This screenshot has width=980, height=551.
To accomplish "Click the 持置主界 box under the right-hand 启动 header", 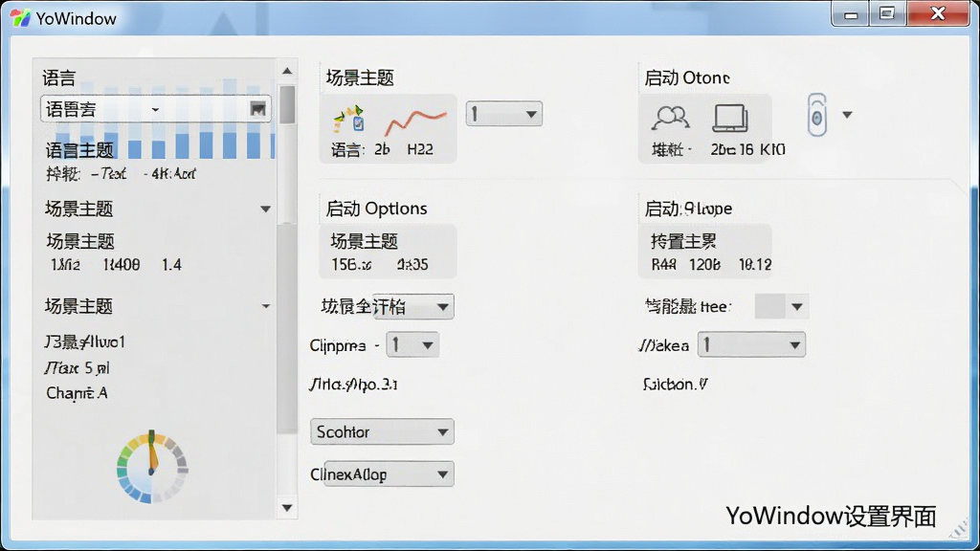I will click(x=705, y=252).
